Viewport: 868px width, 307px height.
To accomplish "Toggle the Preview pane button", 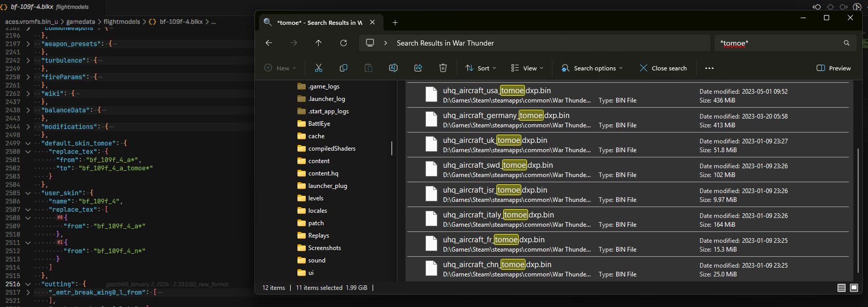I will click(834, 68).
